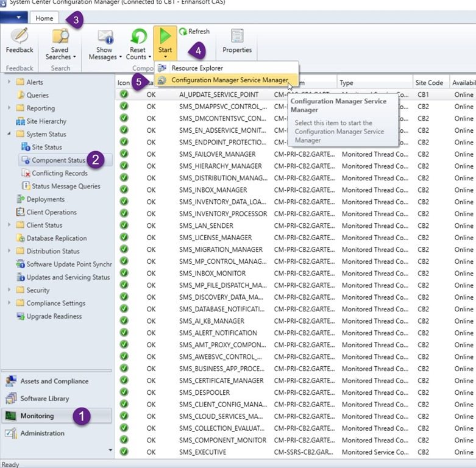Screen dimensions: 476x468
Task: Click the Refresh button in ribbon
Action: pos(194,31)
